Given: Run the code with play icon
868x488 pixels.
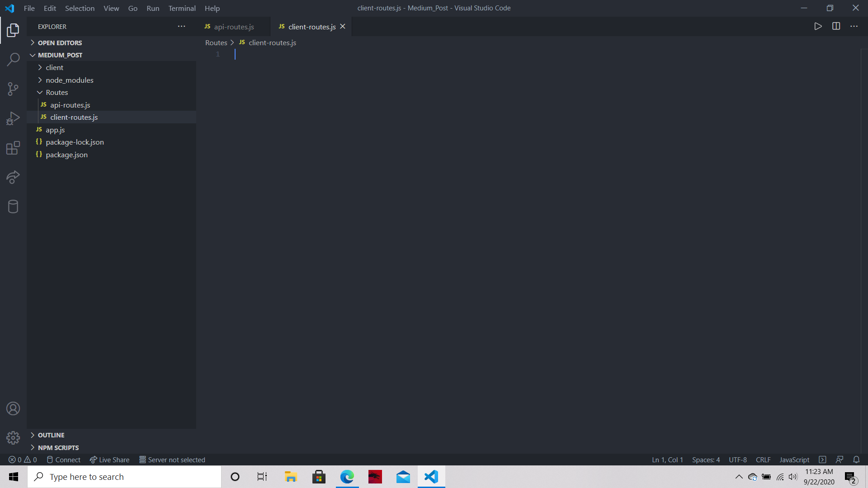Looking at the screenshot, I should (818, 26).
